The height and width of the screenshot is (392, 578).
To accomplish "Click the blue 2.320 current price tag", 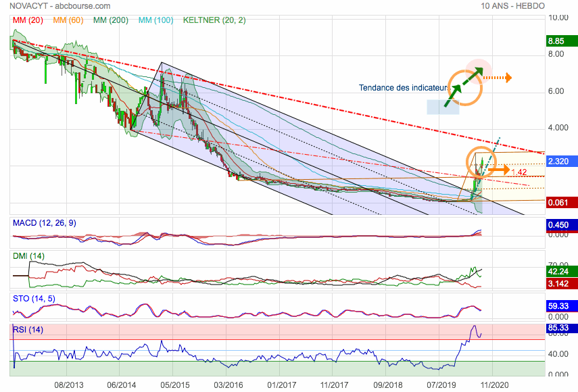I will (562, 161).
